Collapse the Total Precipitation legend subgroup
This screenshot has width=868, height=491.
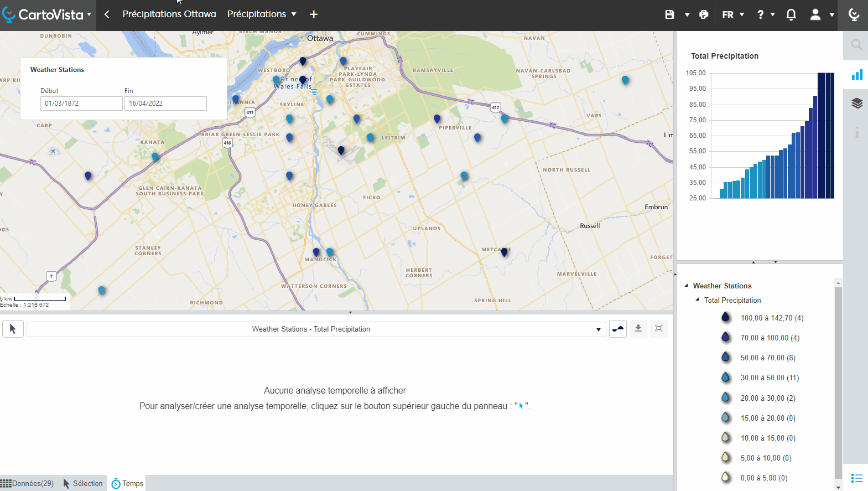[698, 299]
